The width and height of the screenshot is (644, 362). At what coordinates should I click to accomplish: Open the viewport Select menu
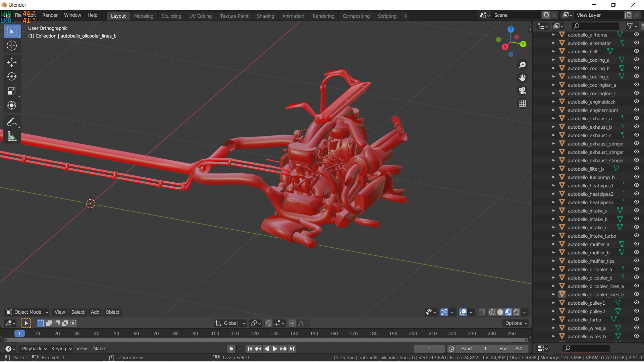click(x=78, y=312)
